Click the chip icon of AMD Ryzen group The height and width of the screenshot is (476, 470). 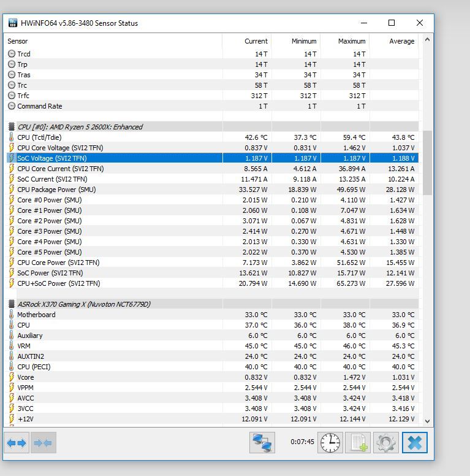12,126
